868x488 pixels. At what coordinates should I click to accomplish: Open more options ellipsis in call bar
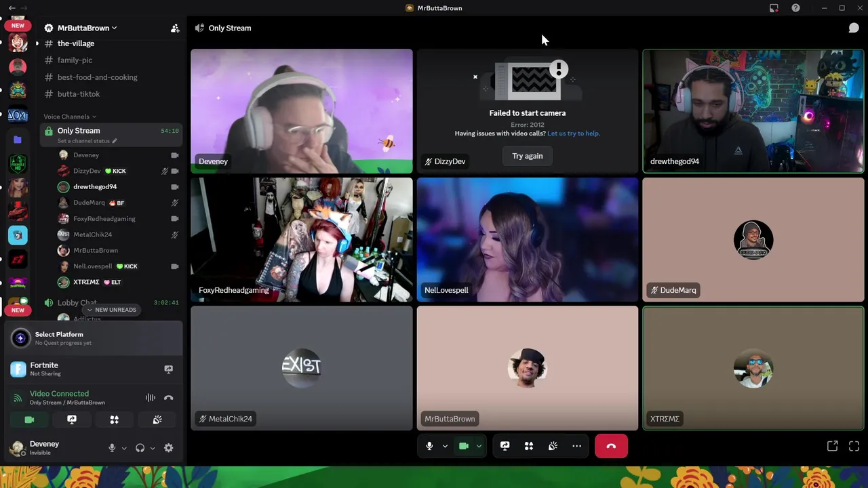click(576, 446)
